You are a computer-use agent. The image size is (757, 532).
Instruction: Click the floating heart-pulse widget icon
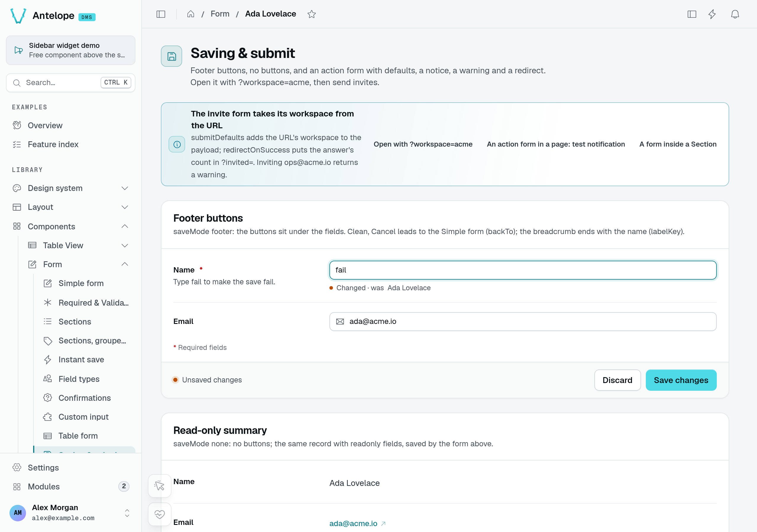click(160, 514)
